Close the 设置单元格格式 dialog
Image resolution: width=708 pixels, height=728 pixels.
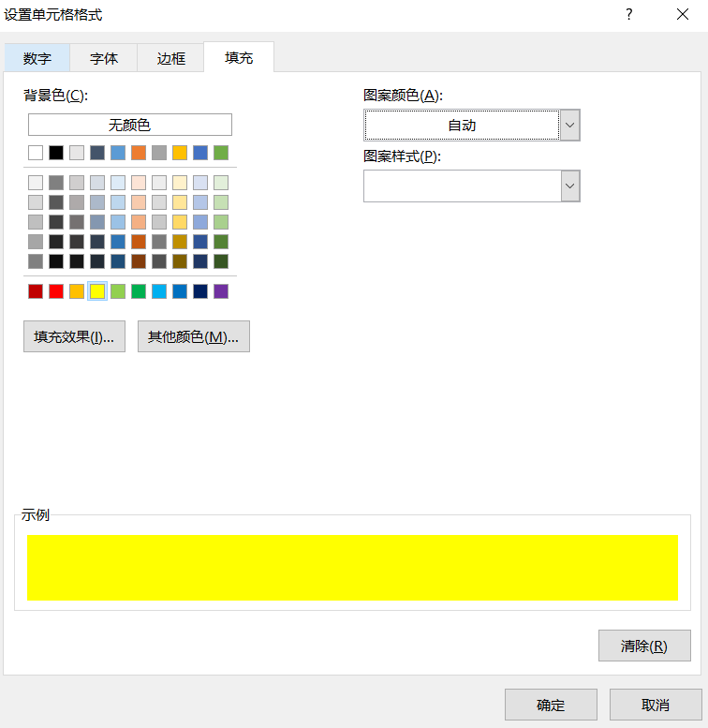tap(683, 14)
